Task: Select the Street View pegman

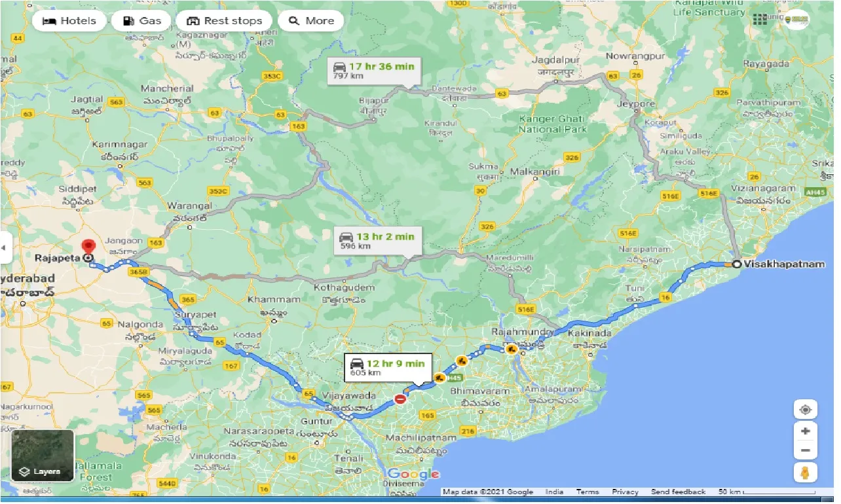Action: pos(805,473)
